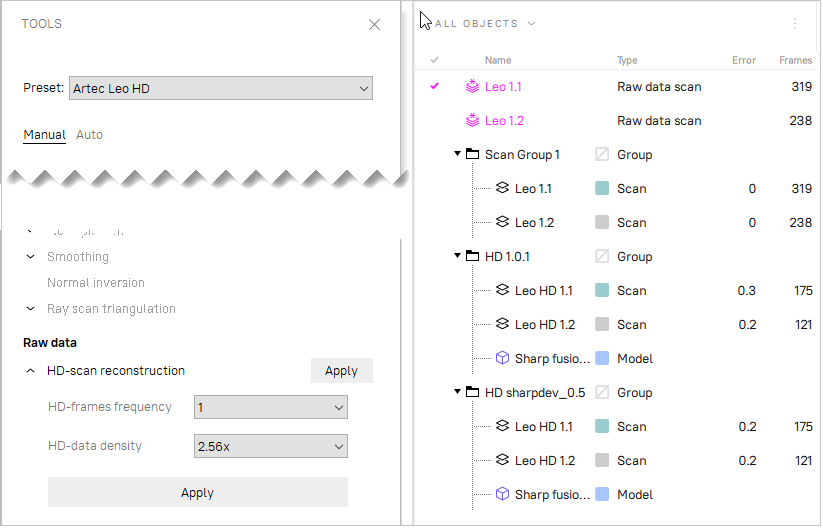Collapse HD-scan reconstruction section
Viewport: 823px width, 528px height.
[x=30, y=371]
